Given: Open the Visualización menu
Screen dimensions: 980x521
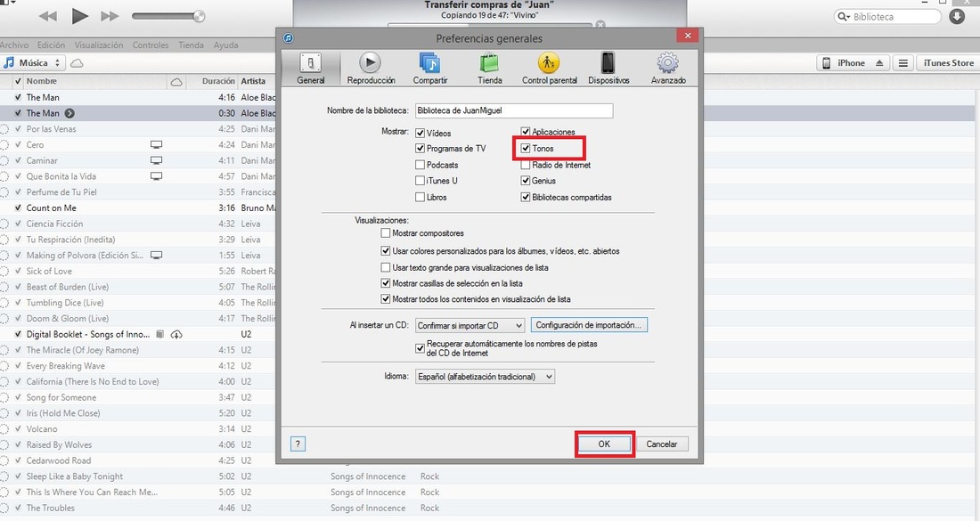Looking at the screenshot, I should (99, 45).
